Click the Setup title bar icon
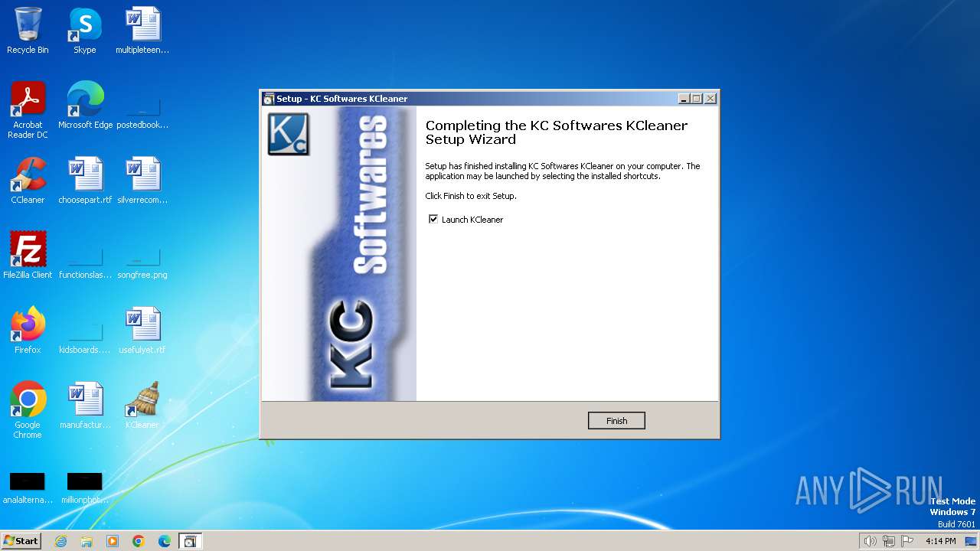The height and width of the screenshot is (551, 980). pos(268,99)
